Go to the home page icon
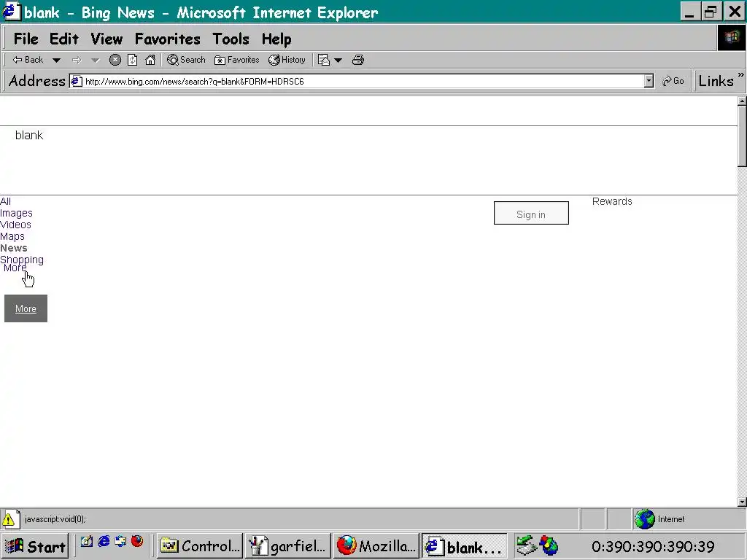The height and width of the screenshot is (560, 747). click(x=150, y=60)
